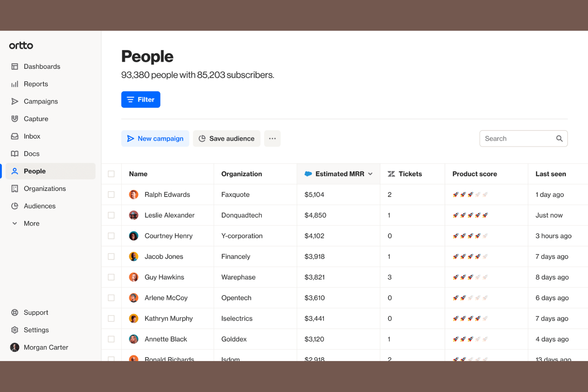588x392 pixels.
Task: Click the Organizations building icon
Action: [x=15, y=189]
